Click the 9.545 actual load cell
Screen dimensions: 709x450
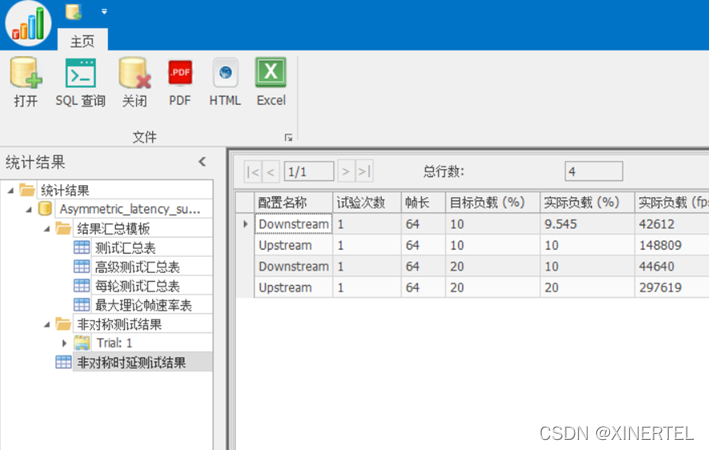587,224
